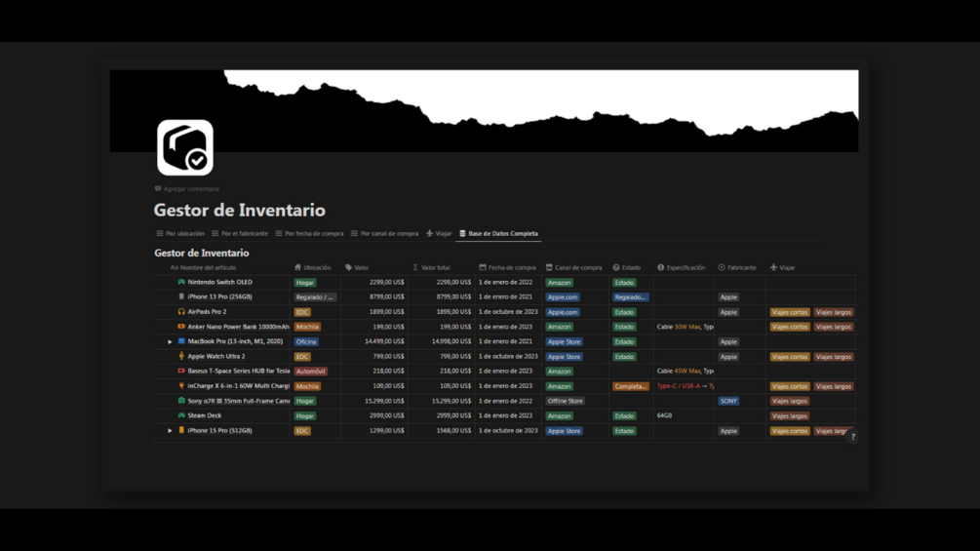Click the Gestor de Inventario page title
Screen dimensions: 980x551
239,210
